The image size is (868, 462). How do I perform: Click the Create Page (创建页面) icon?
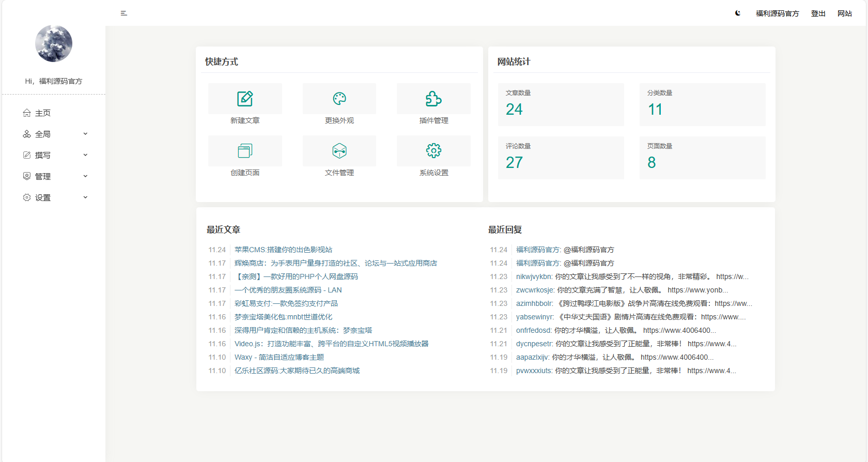[245, 151]
